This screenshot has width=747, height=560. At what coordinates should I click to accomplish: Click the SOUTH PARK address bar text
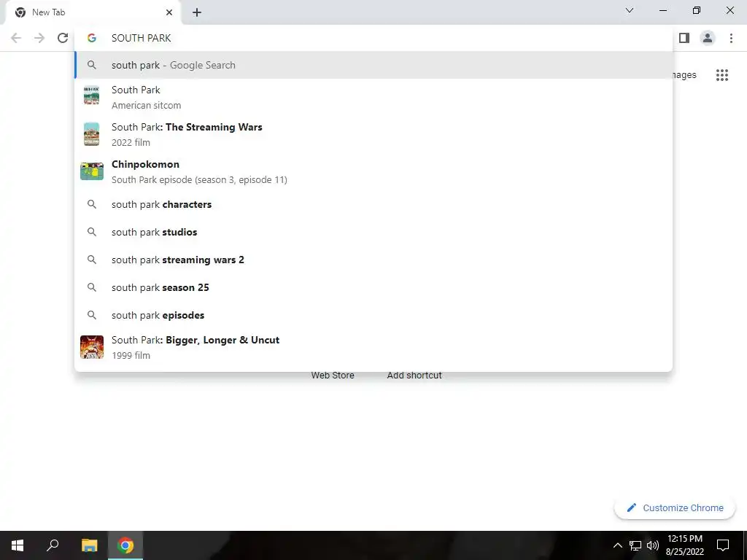pyautogui.click(x=141, y=38)
